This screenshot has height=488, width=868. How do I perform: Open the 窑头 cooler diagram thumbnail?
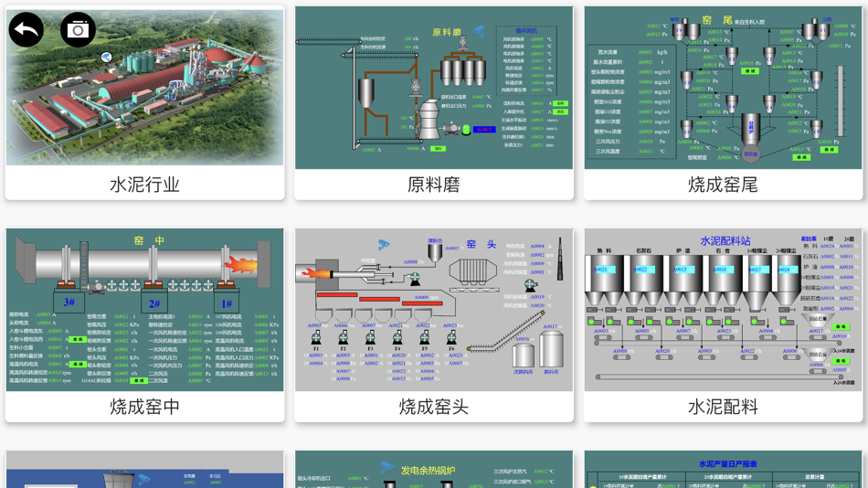point(434,310)
